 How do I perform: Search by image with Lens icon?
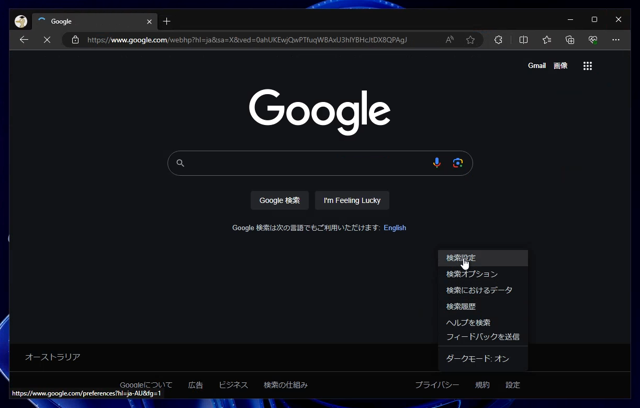tap(458, 163)
